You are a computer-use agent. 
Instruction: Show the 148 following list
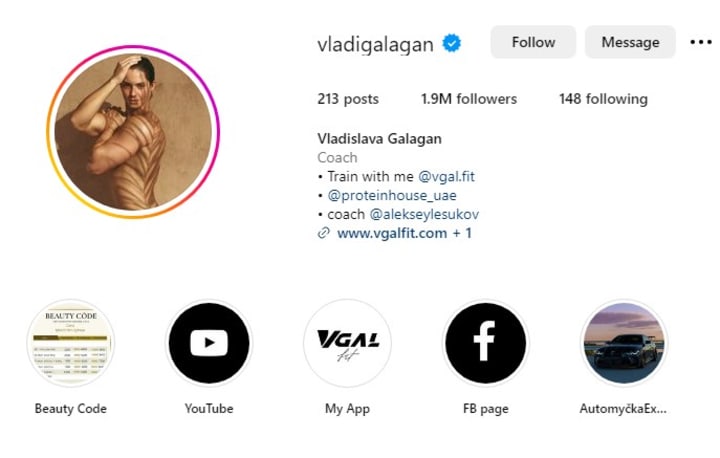point(603,99)
